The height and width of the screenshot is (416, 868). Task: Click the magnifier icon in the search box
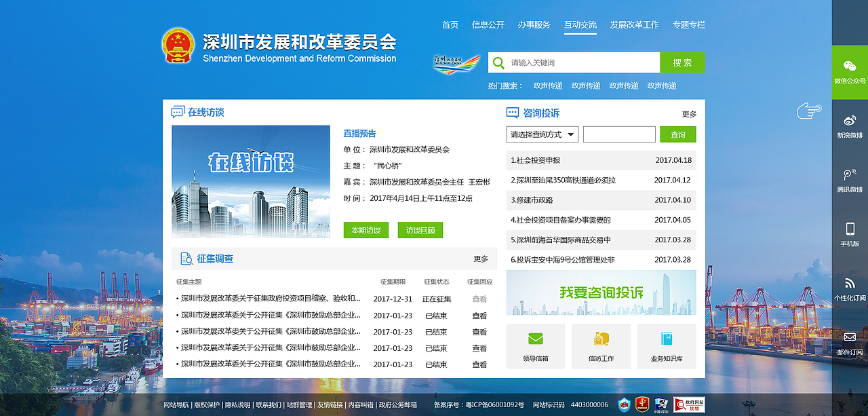(498, 62)
